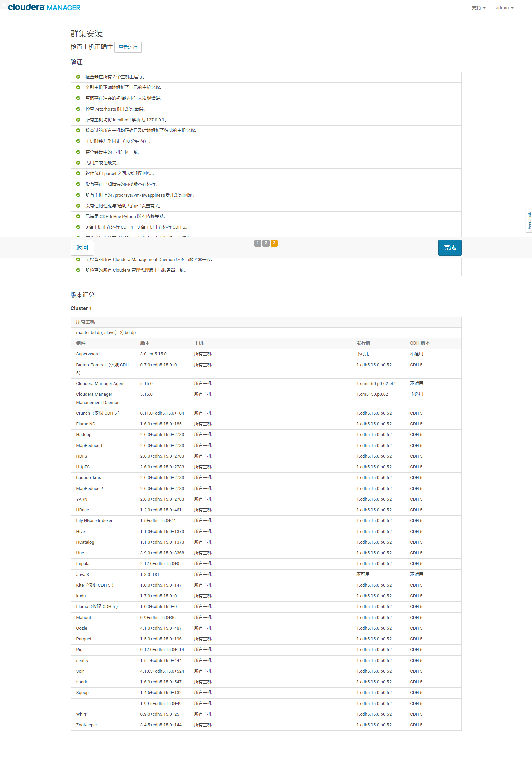Click version 3.0-cm5.15.0 cell

[x=153, y=354]
